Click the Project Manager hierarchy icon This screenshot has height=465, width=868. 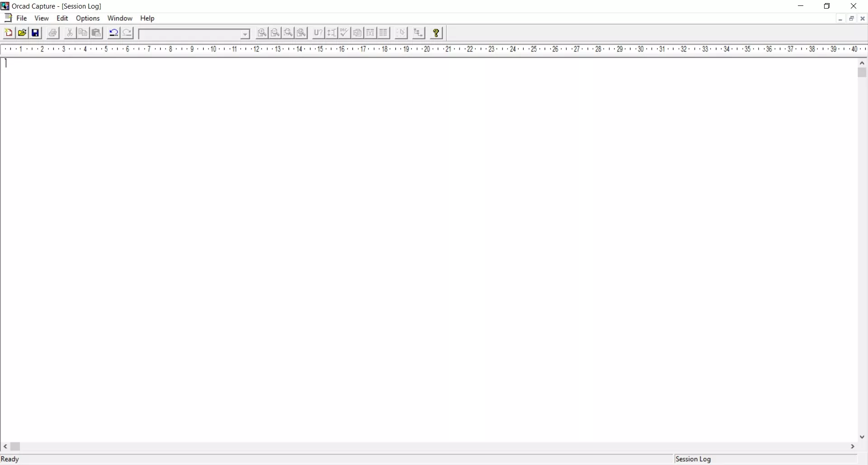(419, 33)
